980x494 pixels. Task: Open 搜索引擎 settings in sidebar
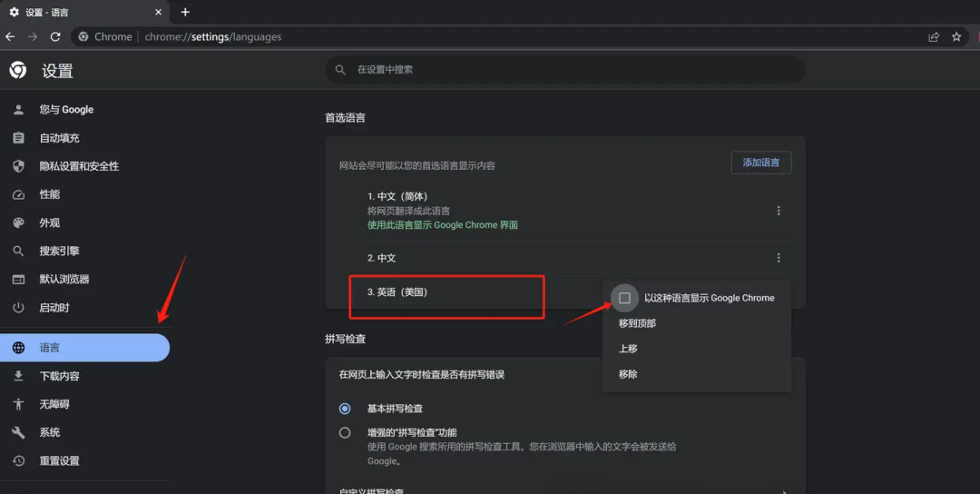pyautogui.click(x=59, y=251)
